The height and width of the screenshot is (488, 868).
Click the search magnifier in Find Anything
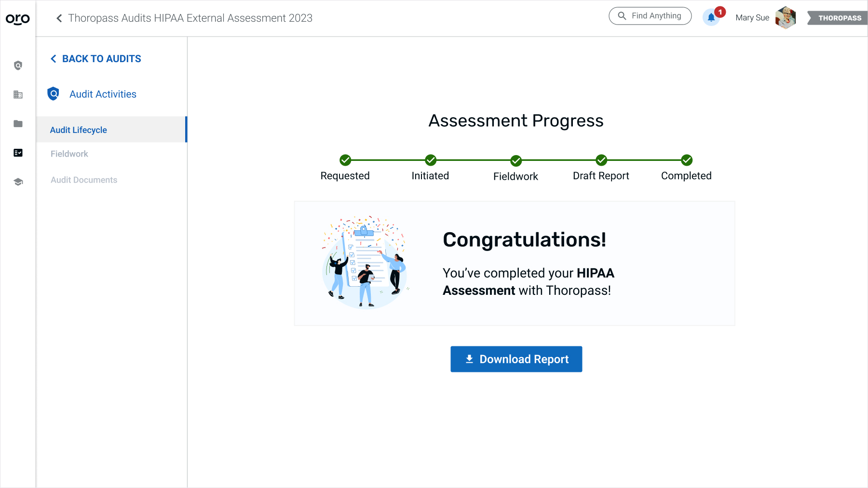coord(622,16)
